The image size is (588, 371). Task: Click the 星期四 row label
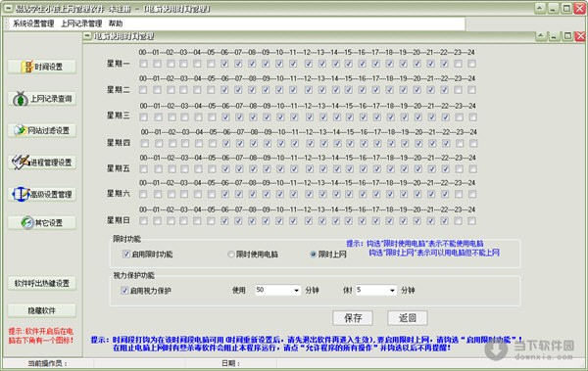[119, 143]
